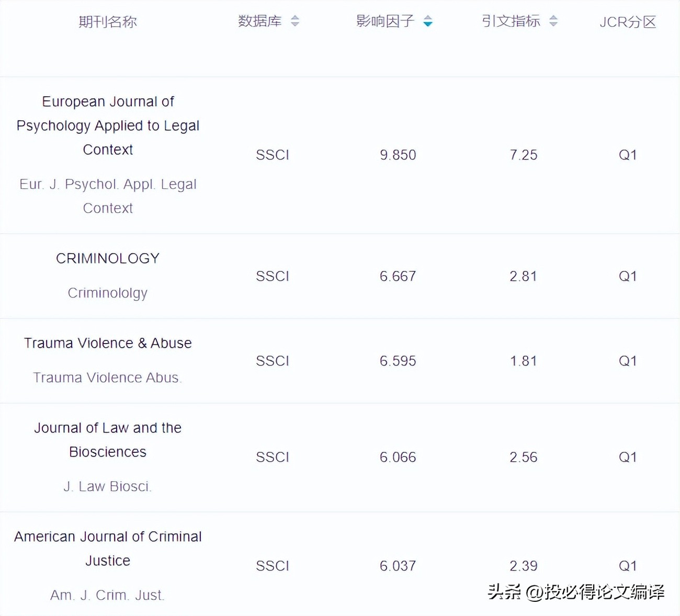The height and width of the screenshot is (616, 680).
Task: Click the 期刊名称 column header
Action: point(108,21)
